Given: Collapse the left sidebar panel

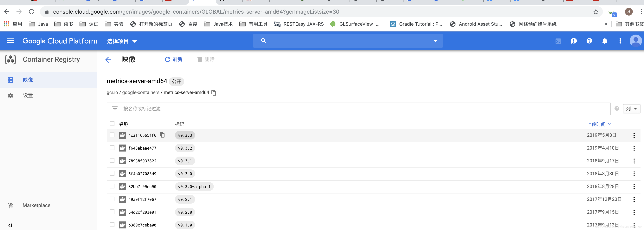Looking at the screenshot, I should pyautogui.click(x=10, y=225).
